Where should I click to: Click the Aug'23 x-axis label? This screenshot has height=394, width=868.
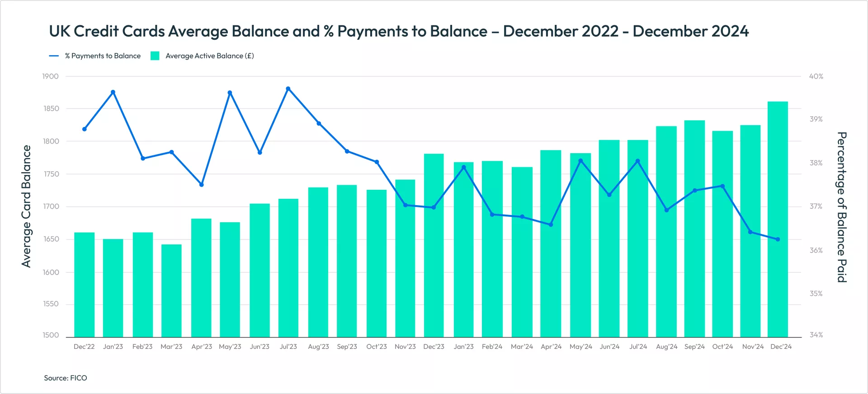pyautogui.click(x=318, y=347)
